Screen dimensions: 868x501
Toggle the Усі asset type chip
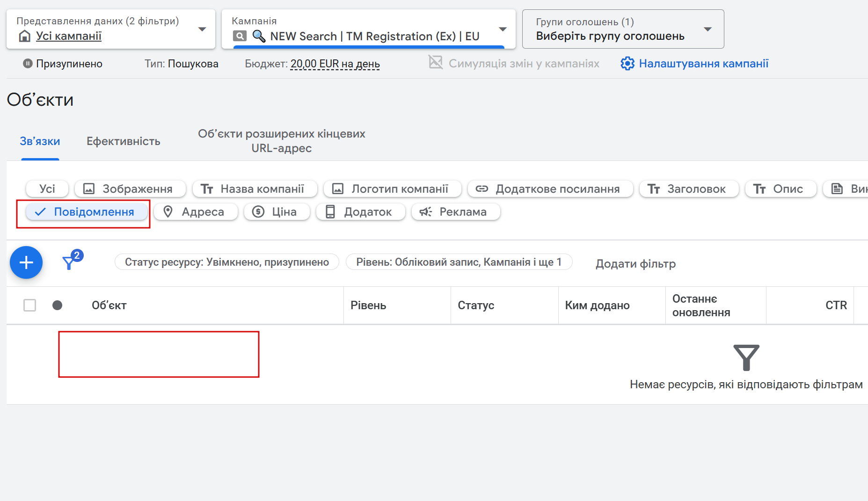(47, 189)
